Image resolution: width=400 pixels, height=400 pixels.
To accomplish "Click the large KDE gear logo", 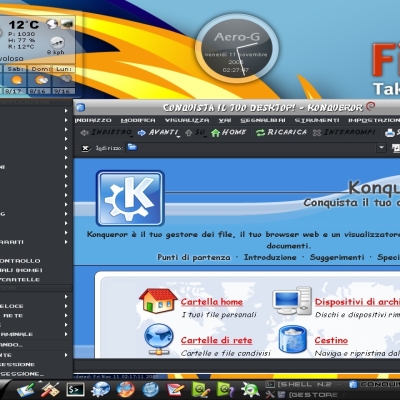I will tap(130, 198).
